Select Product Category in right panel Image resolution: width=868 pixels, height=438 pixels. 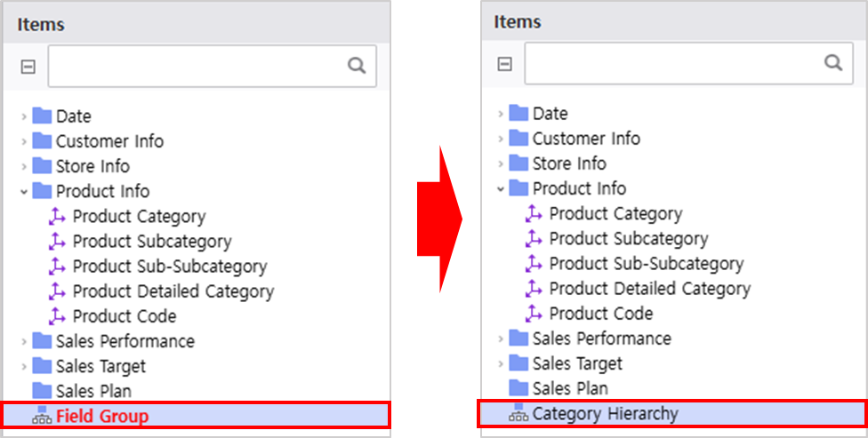pyautogui.click(x=615, y=214)
